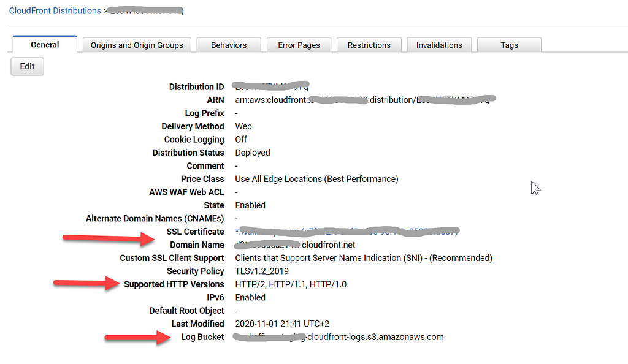
Task: Select the Clients that Support SNI text
Action: point(364,258)
